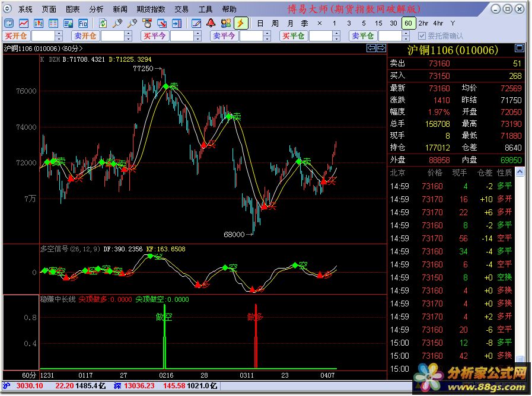This screenshot has height=396, width=532.
Task: Decrease 卖平仓 quantity with down arrow
Action: click(x=406, y=39)
